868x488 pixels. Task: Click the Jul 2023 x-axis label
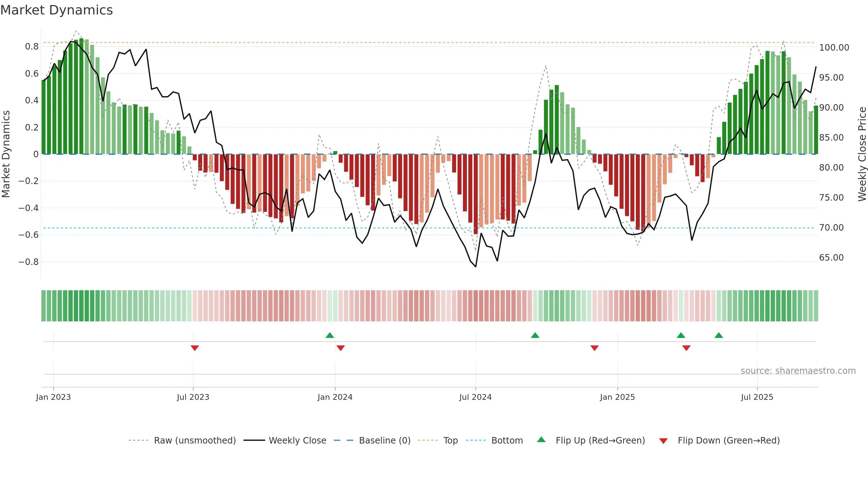click(x=193, y=397)
